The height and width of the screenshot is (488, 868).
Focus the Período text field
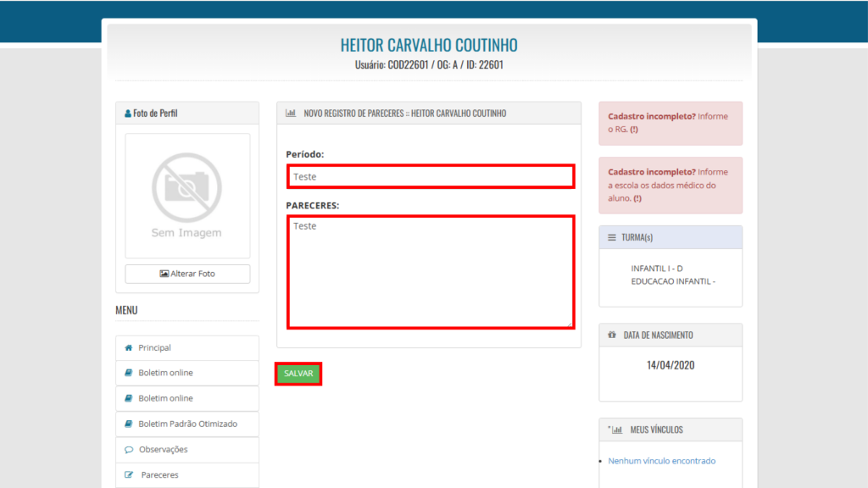430,177
